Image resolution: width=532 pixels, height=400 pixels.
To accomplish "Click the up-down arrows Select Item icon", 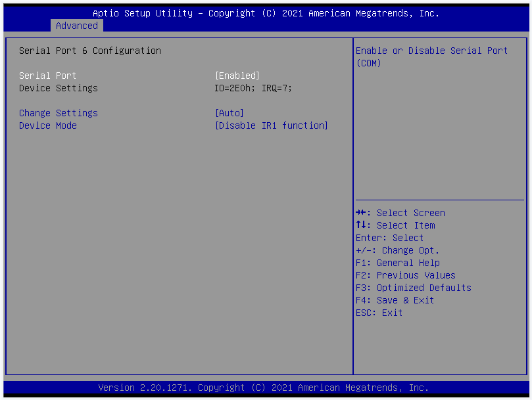I will 360,225.
